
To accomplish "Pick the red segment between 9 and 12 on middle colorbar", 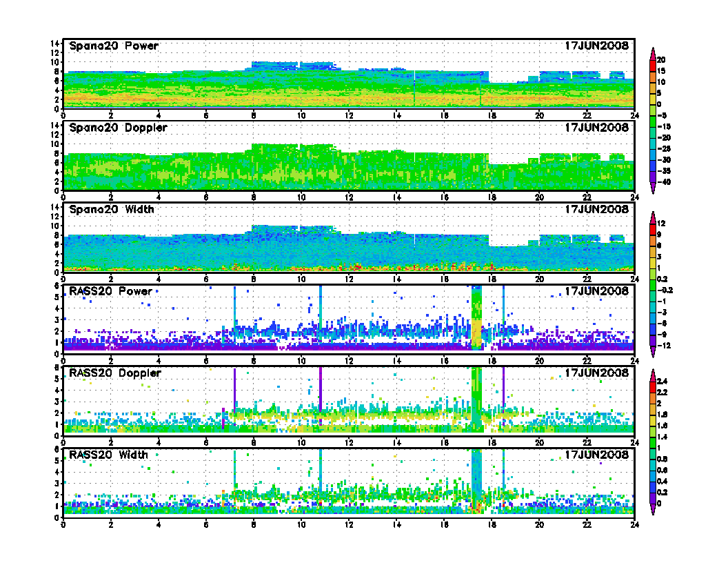I will point(653,230).
